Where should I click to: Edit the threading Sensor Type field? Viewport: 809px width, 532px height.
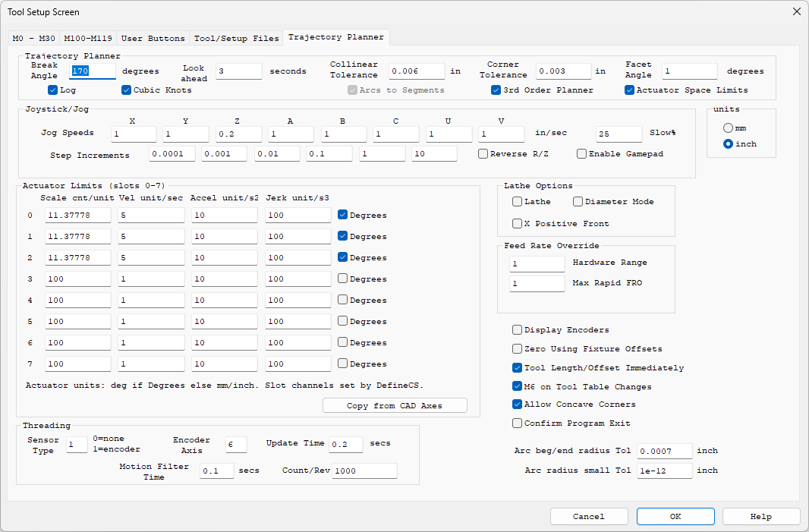[77, 445]
